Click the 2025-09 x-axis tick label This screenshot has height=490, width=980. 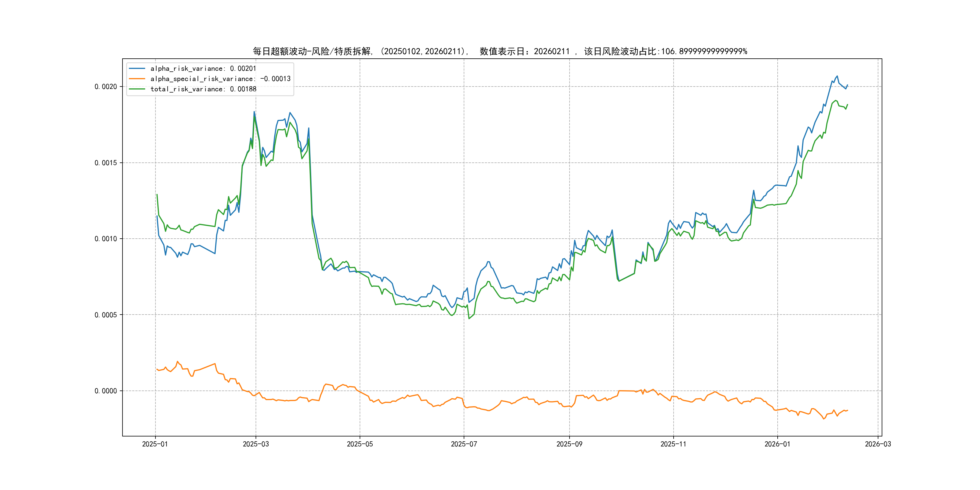tap(569, 444)
